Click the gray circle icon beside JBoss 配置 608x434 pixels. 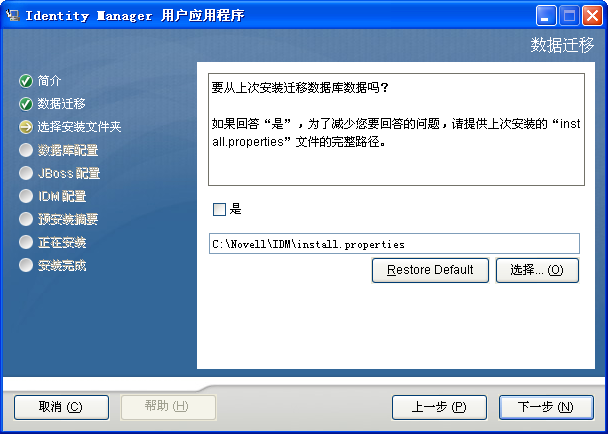26,173
